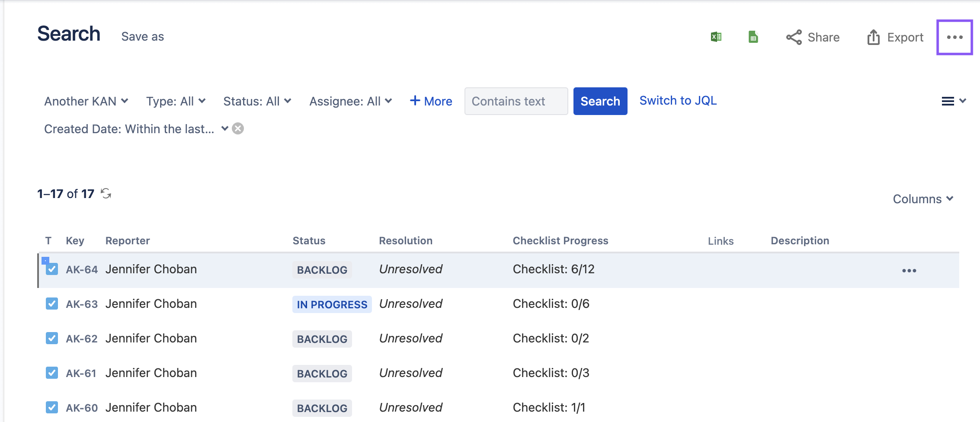
Task: Open the Status: All filter dropdown
Action: click(x=257, y=101)
